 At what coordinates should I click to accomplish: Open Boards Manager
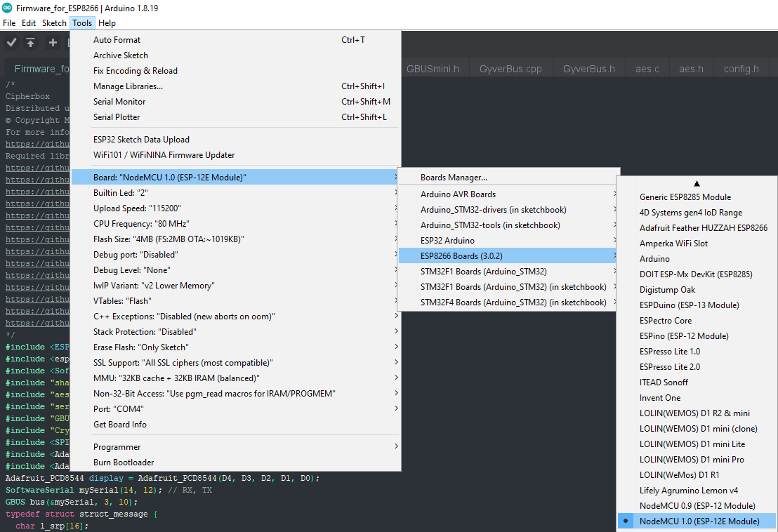click(507, 178)
